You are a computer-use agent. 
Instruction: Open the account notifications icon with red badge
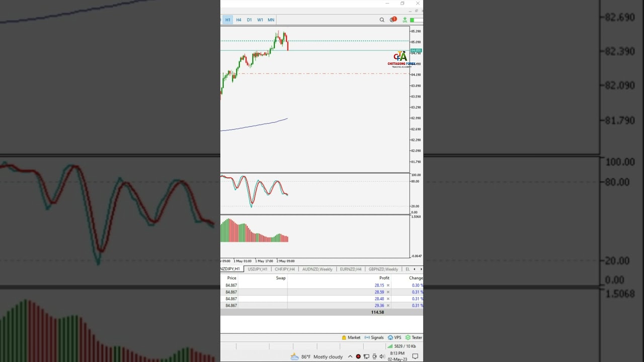(393, 20)
